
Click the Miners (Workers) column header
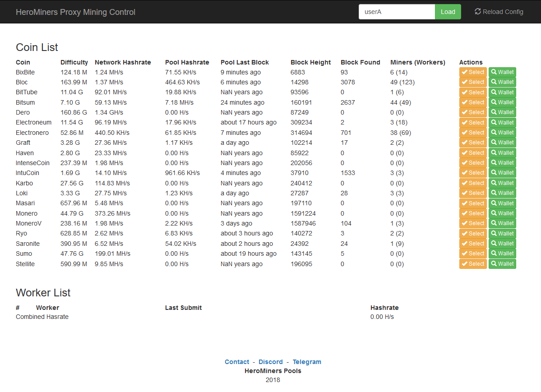[418, 62]
